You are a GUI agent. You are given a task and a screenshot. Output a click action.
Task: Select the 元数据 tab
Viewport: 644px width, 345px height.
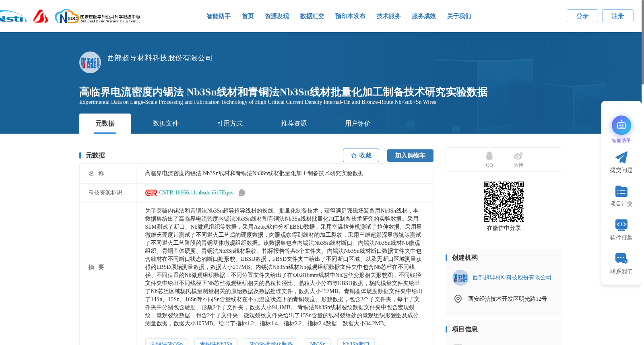(x=105, y=124)
